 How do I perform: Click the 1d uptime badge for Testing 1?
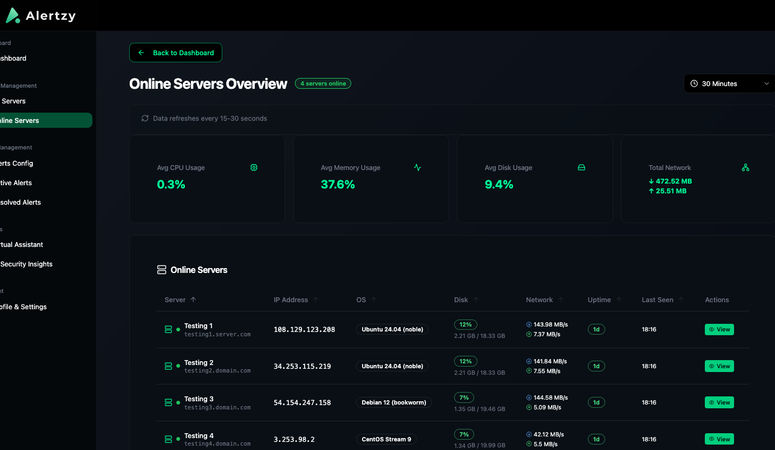596,329
